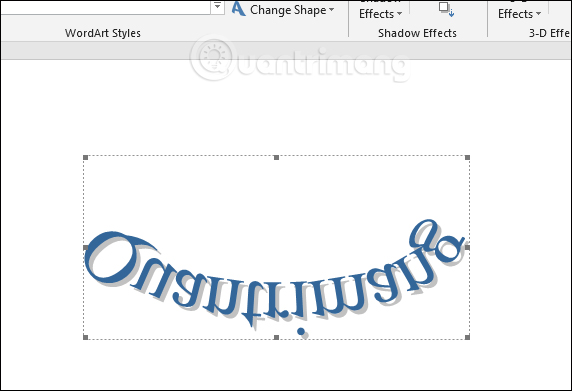The image size is (572, 391).
Task: Click the top-right resize handle of WordArt
Action: pos(467,158)
